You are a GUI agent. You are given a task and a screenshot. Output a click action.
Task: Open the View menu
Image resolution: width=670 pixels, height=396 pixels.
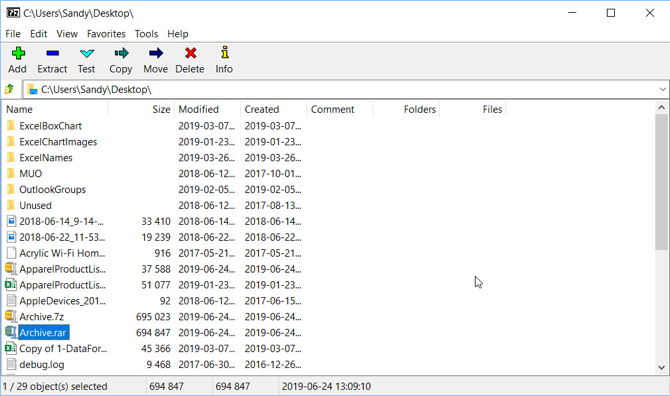pyautogui.click(x=67, y=34)
